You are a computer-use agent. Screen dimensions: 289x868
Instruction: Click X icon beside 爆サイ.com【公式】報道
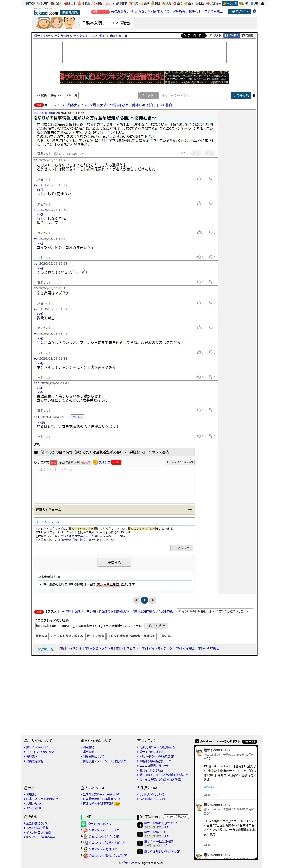(x=140, y=843)
